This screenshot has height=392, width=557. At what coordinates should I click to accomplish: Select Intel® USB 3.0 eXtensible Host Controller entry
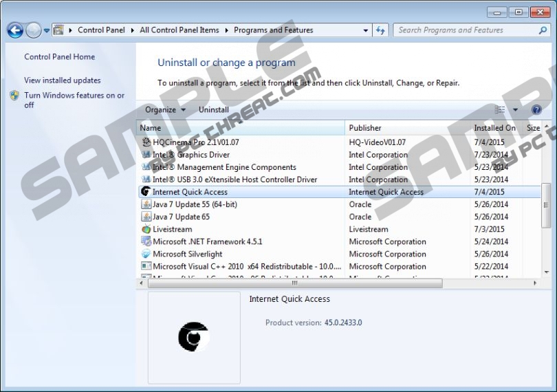(x=234, y=179)
